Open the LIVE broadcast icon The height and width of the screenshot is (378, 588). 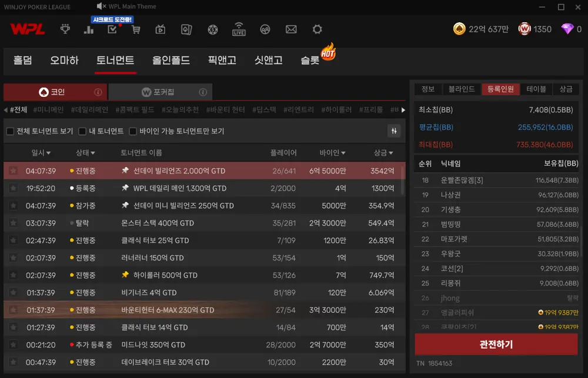click(x=239, y=29)
